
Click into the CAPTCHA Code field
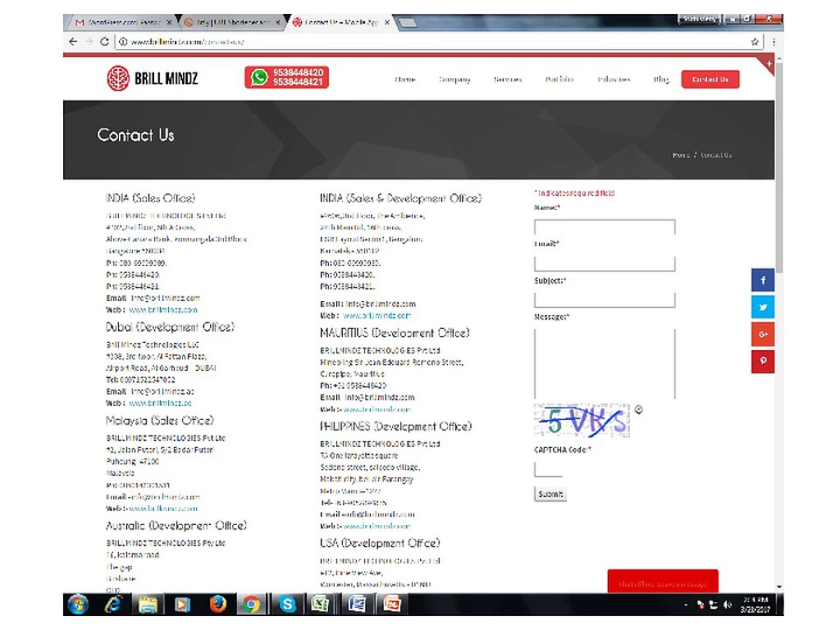pos(548,469)
